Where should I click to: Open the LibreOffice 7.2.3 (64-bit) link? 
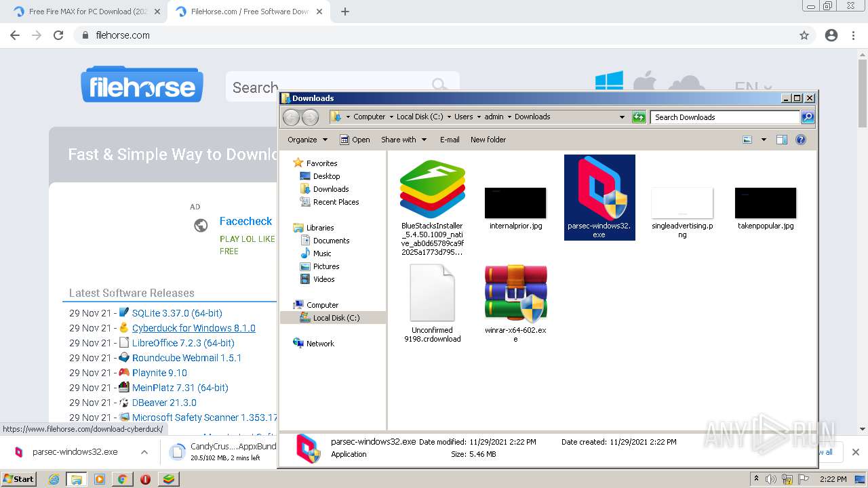point(183,343)
